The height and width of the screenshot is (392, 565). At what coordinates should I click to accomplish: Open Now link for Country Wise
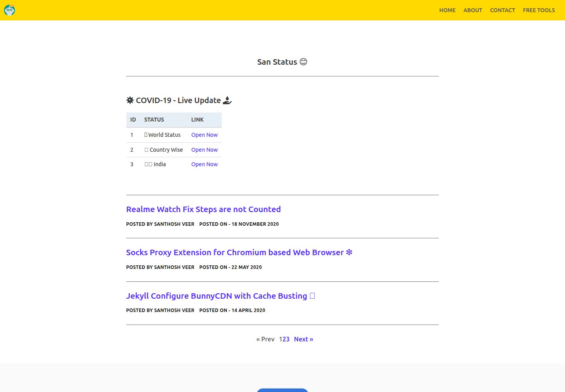click(x=204, y=150)
